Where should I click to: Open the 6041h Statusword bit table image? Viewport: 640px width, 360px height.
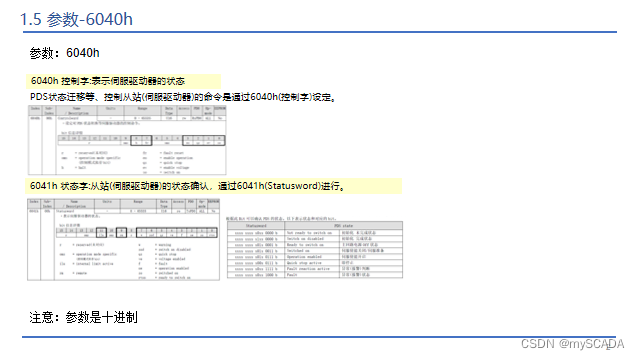click(123, 240)
